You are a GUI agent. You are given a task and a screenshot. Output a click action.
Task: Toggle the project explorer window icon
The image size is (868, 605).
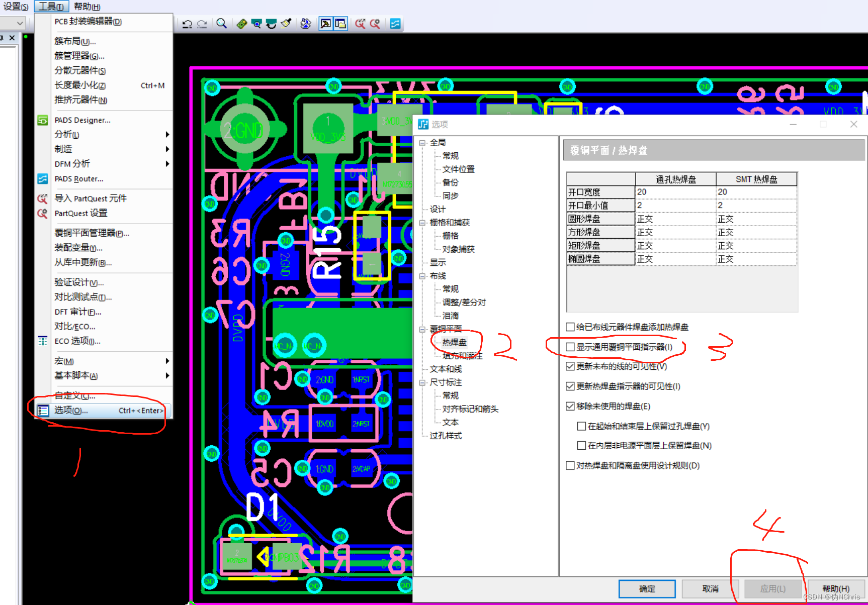coord(340,24)
